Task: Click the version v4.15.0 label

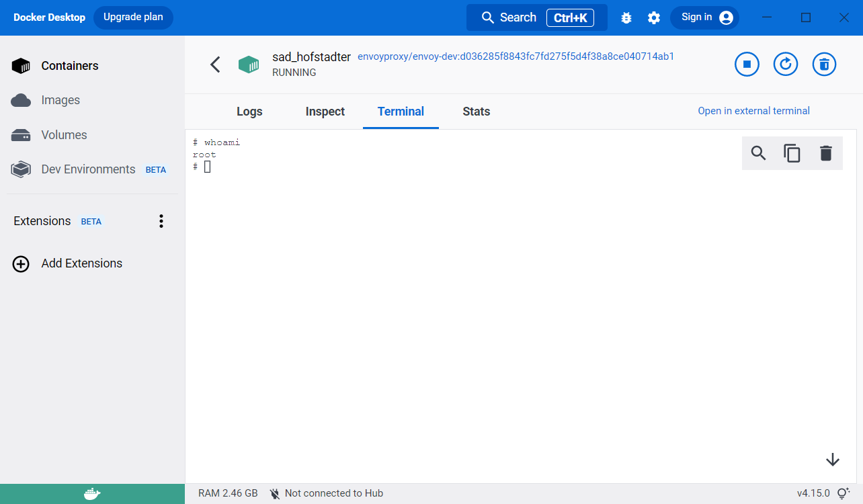Action: click(813, 493)
